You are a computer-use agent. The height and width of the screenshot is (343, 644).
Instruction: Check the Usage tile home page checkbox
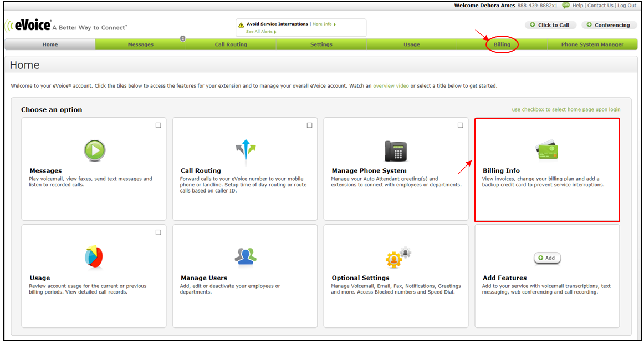coord(158,233)
